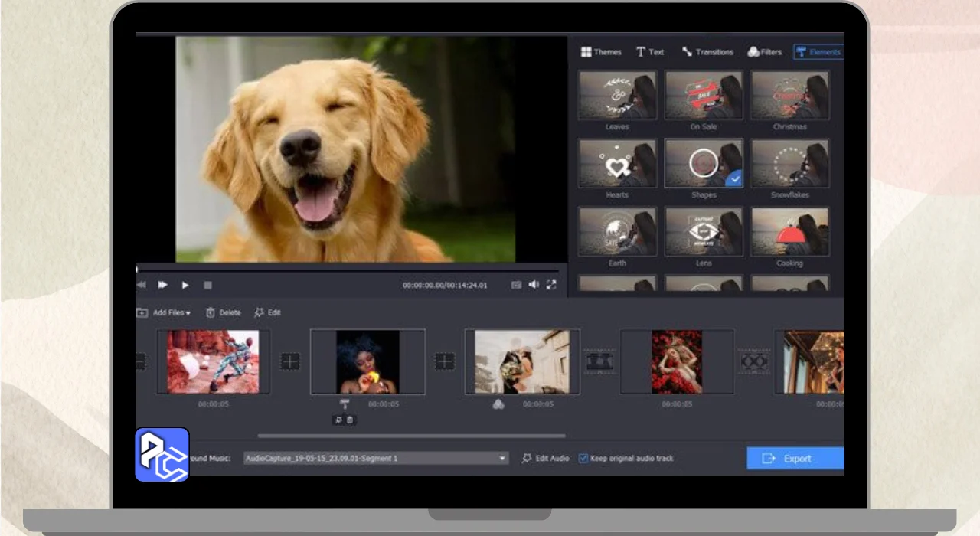Toggle Keep original audio track checkbox
Screen dimensions: 980x536
(x=583, y=459)
